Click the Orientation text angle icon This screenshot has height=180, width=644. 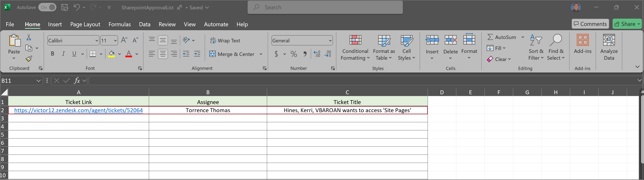pos(186,40)
